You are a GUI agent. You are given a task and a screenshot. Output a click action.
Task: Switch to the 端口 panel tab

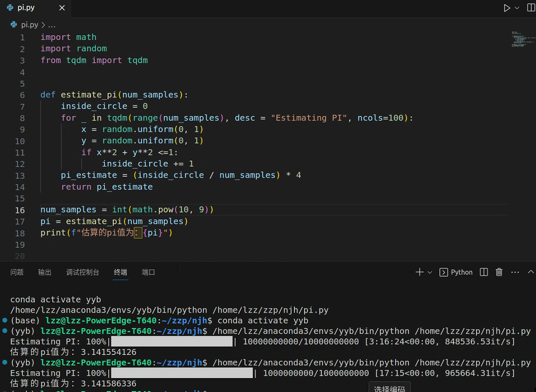(148, 272)
